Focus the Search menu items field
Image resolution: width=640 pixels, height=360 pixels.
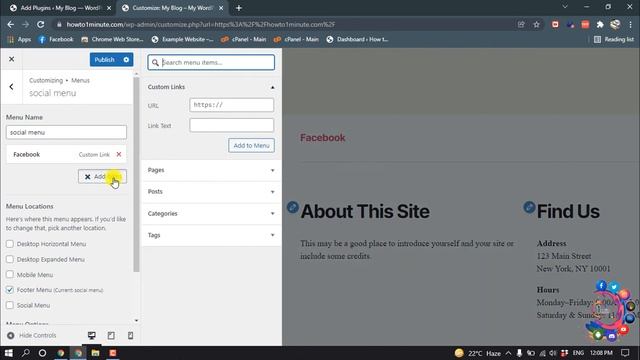tap(211, 62)
